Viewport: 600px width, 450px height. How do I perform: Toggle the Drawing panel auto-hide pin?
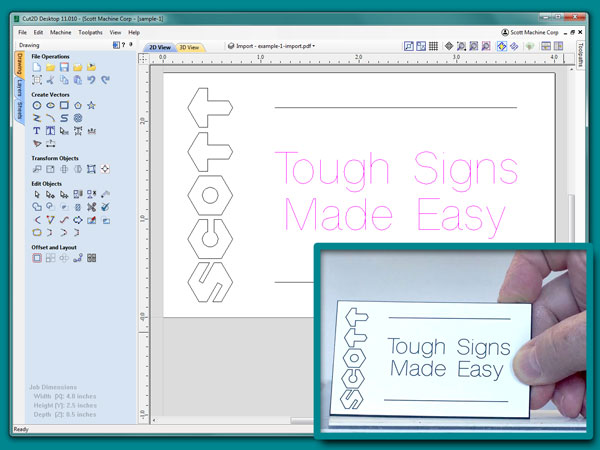(131, 45)
